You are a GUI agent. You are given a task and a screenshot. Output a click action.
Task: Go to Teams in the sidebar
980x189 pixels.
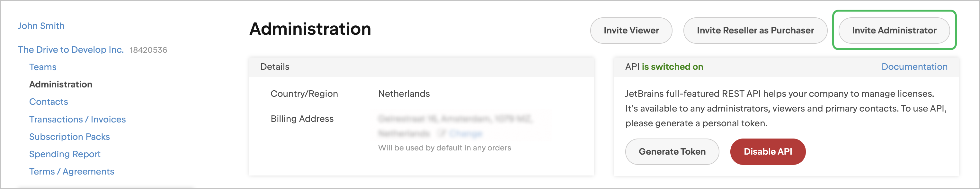pos(43,67)
